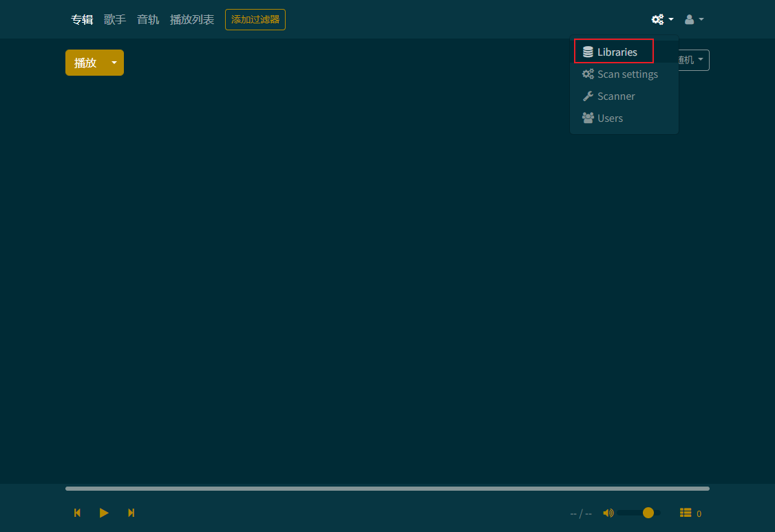Switch to the 歌手 tab

[115, 19]
